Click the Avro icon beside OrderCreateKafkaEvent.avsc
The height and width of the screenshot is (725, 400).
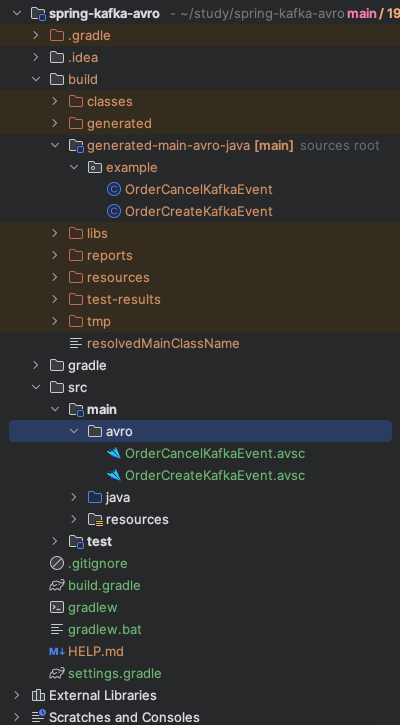click(x=113, y=475)
